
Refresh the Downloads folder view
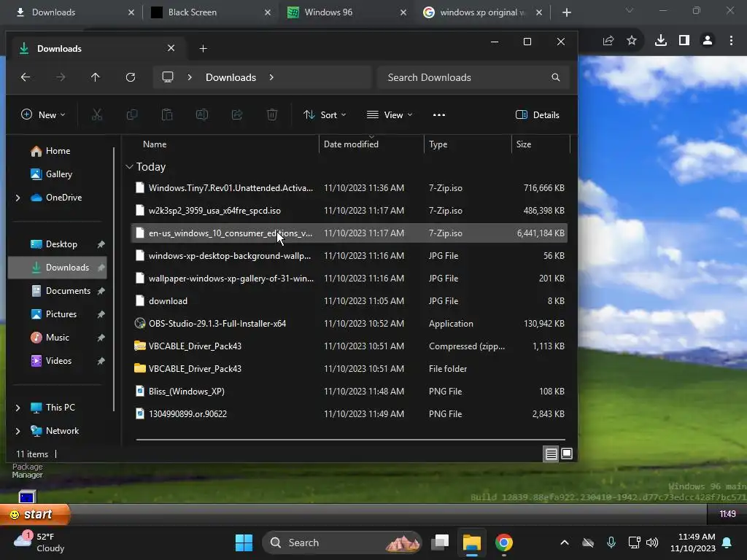[131, 77]
